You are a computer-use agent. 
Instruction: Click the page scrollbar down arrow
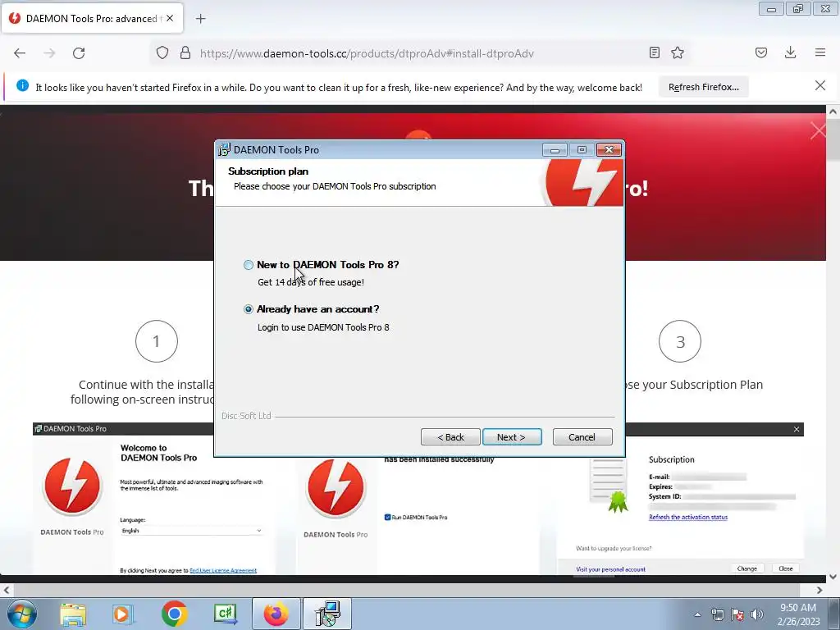click(x=833, y=577)
